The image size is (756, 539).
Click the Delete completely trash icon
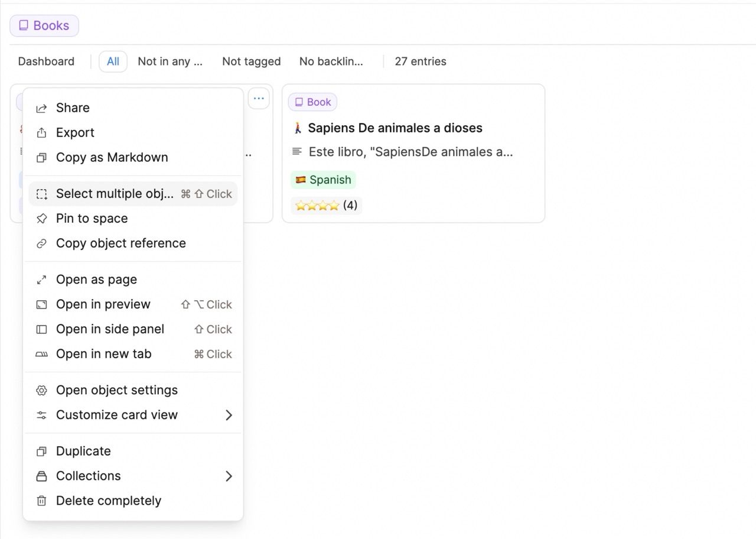tap(41, 501)
